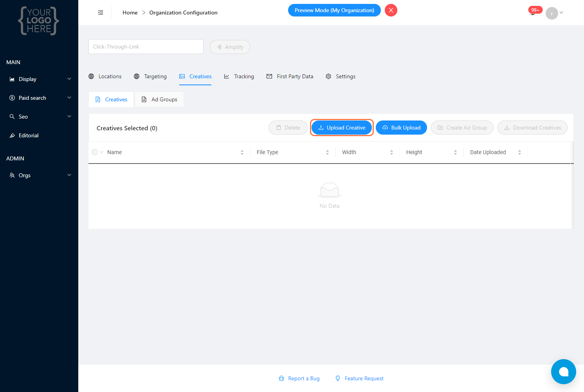Toggle the select-all checkbox in table header
Screen dimensions: 584x392
coord(95,152)
